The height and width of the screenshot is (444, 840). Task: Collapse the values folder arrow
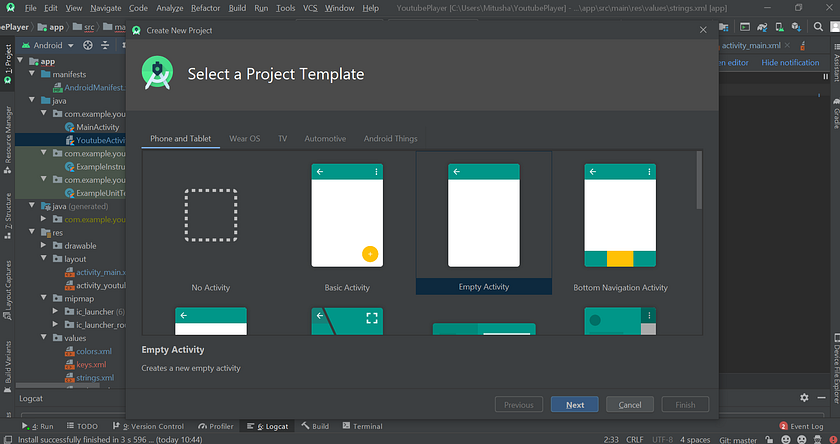click(x=44, y=337)
